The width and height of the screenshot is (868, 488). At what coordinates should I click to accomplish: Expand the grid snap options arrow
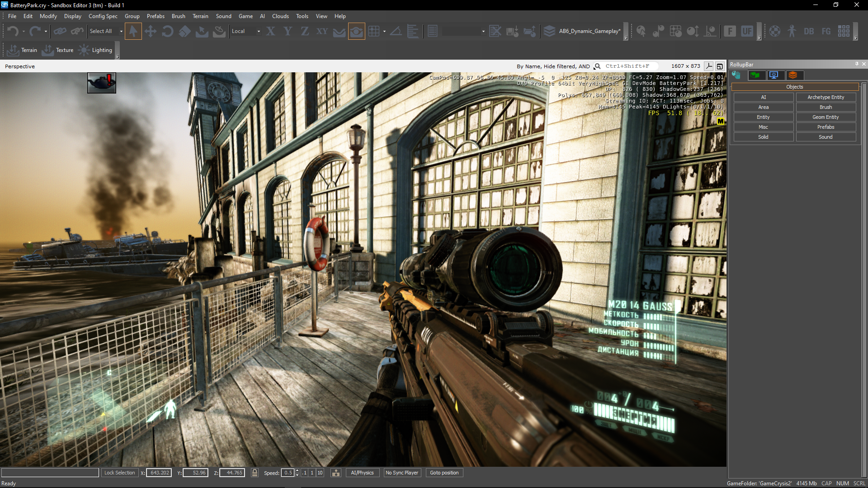[384, 31]
